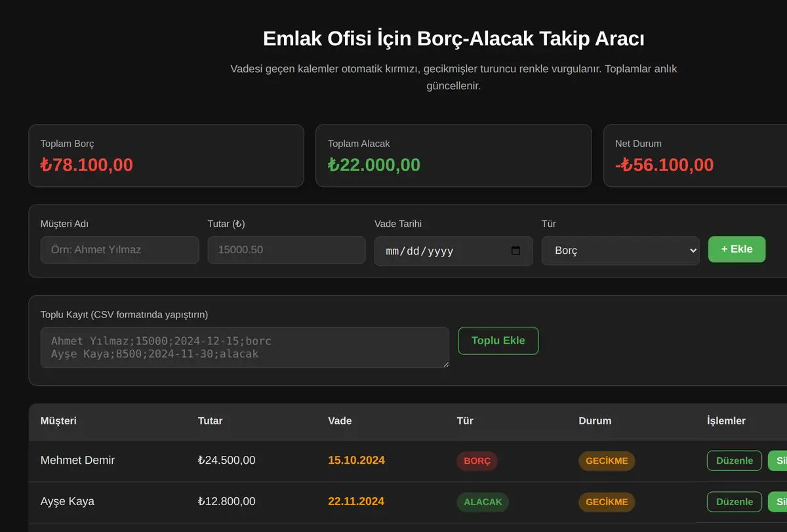Click the Vade Tarihi date field
This screenshot has width=787, height=532.
pos(454,251)
